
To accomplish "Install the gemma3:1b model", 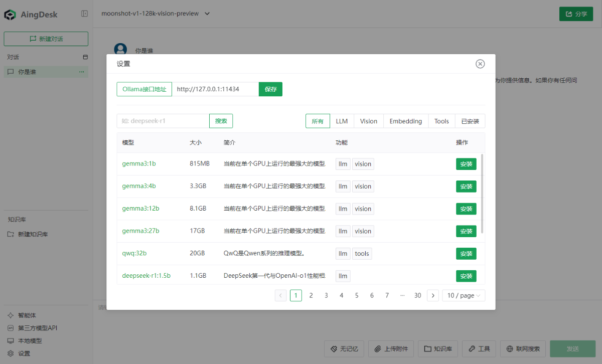I will [466, 164].
